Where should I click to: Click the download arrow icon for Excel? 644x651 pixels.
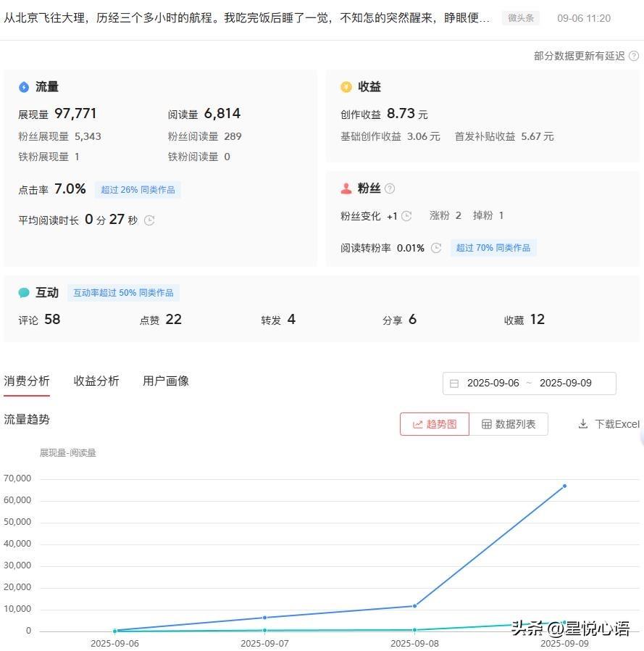[x=583, y=424]
